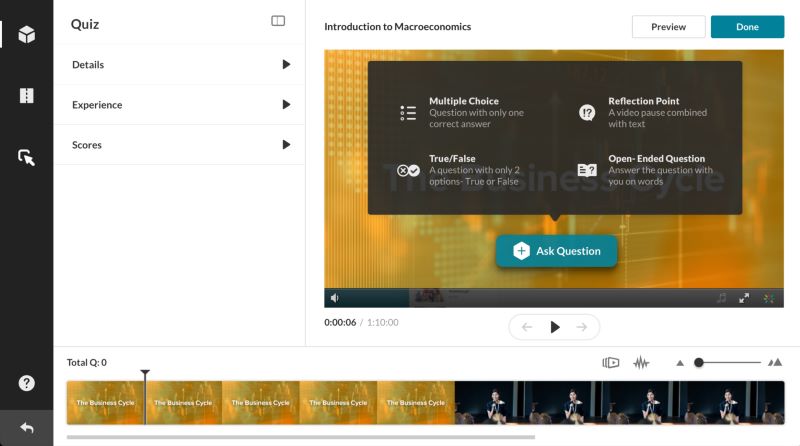800x446 pixels.
Task: Click the music note icon in player
Action: point(721,298)
